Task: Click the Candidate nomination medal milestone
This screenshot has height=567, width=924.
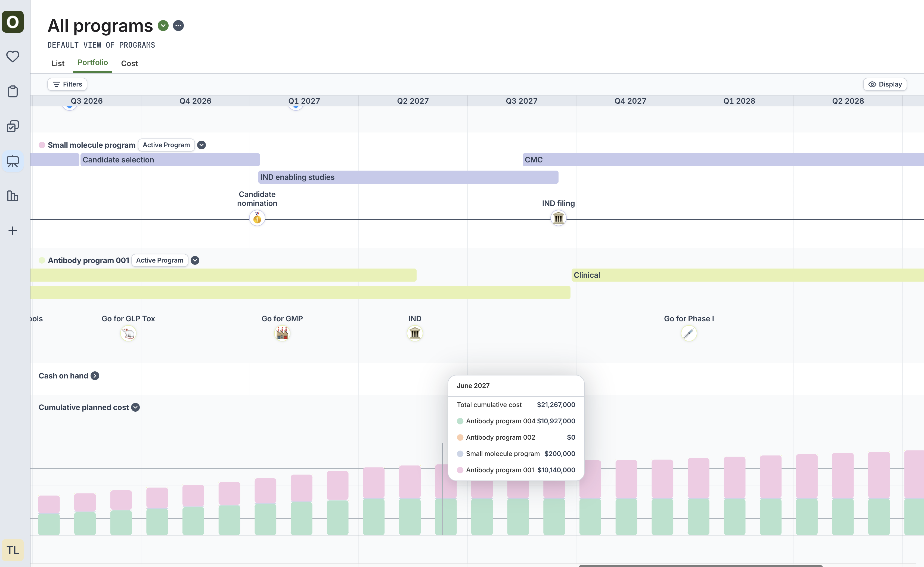Action: pyautogui.click(x=257, y=218)
